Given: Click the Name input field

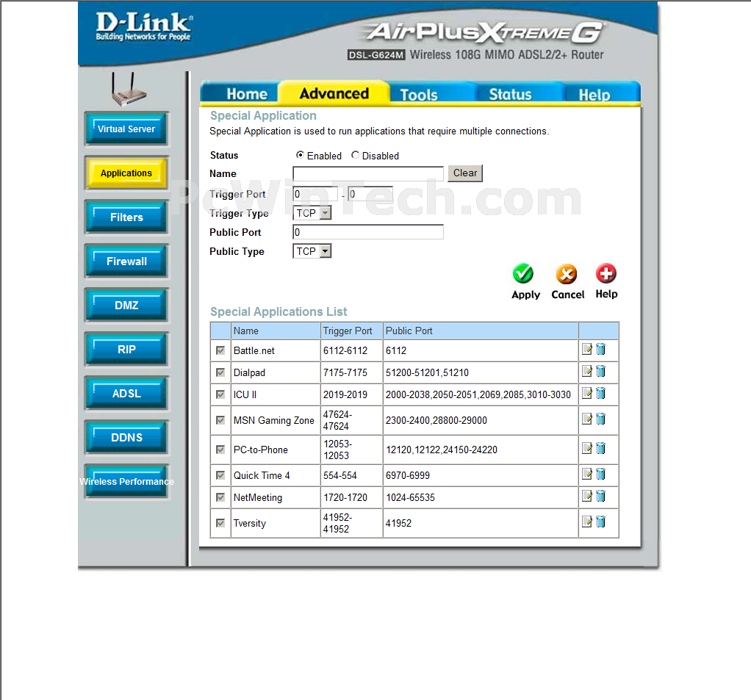Looking at the screenshot, I should pyautogui.click(x=368, y=174).
